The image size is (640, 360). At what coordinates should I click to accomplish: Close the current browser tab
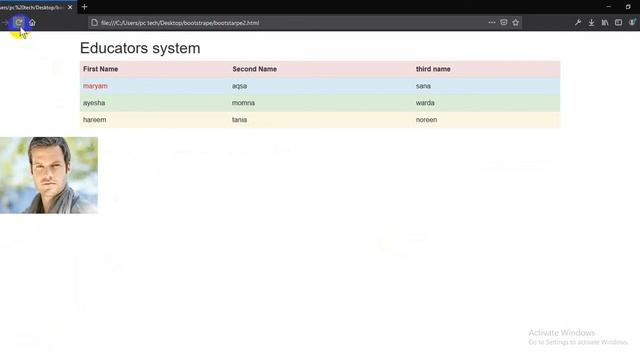[70, 7]
